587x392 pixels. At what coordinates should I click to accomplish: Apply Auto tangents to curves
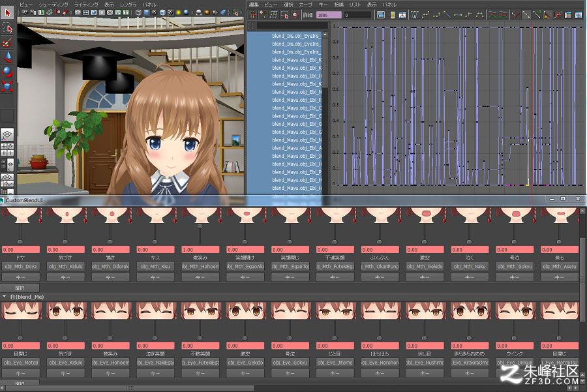tap(414, 15)
